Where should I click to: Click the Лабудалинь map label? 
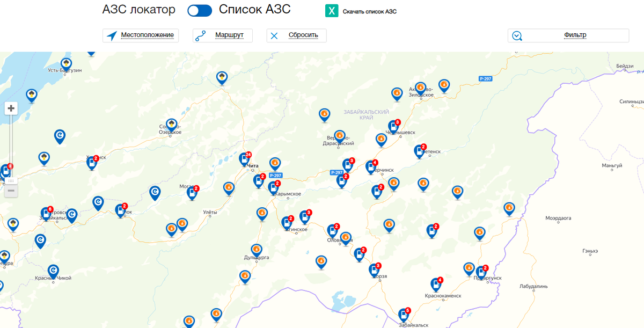534,286
